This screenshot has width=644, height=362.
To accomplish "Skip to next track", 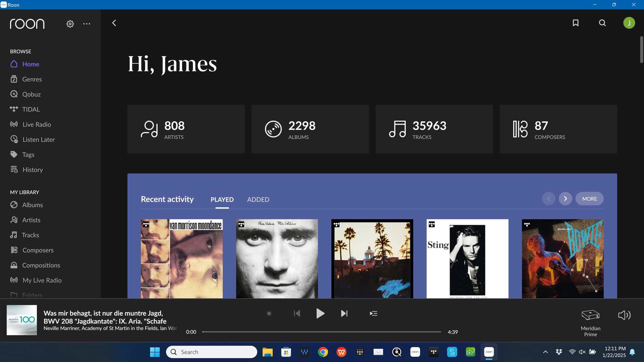I will 344,313.
